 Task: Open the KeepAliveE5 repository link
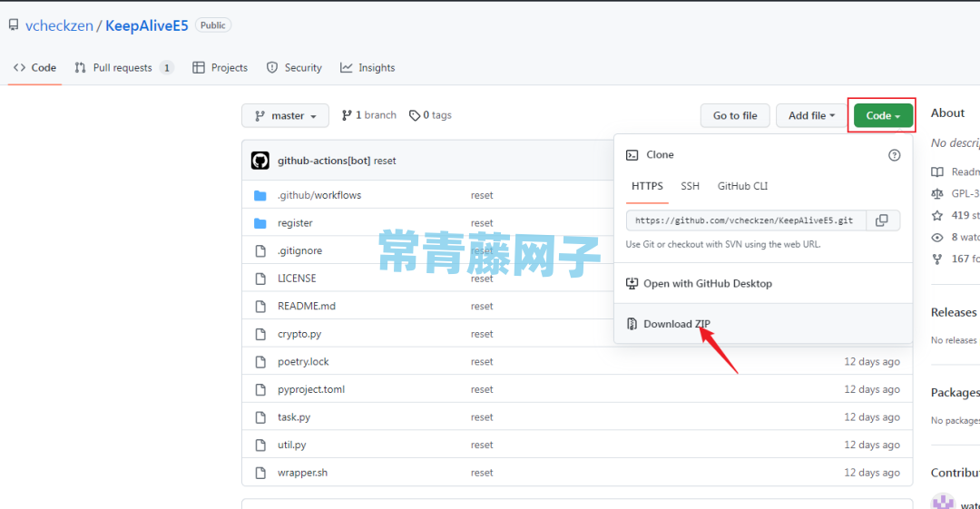[x=147, y=25]
